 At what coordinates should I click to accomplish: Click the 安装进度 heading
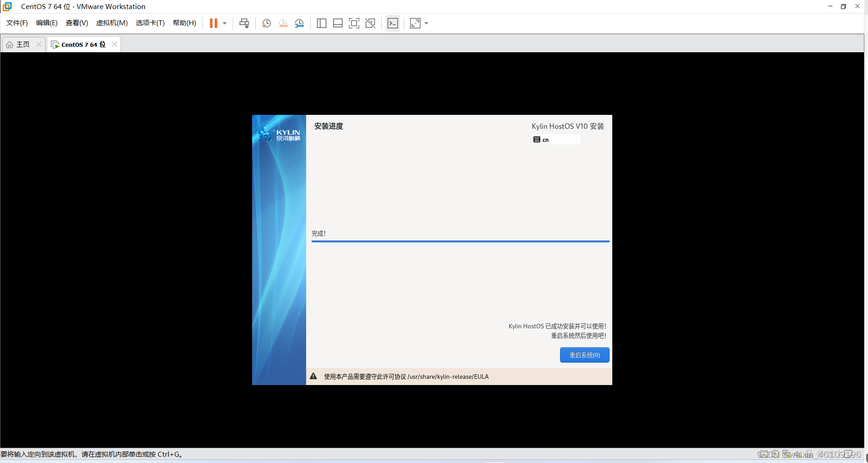(x=329, y=126)
